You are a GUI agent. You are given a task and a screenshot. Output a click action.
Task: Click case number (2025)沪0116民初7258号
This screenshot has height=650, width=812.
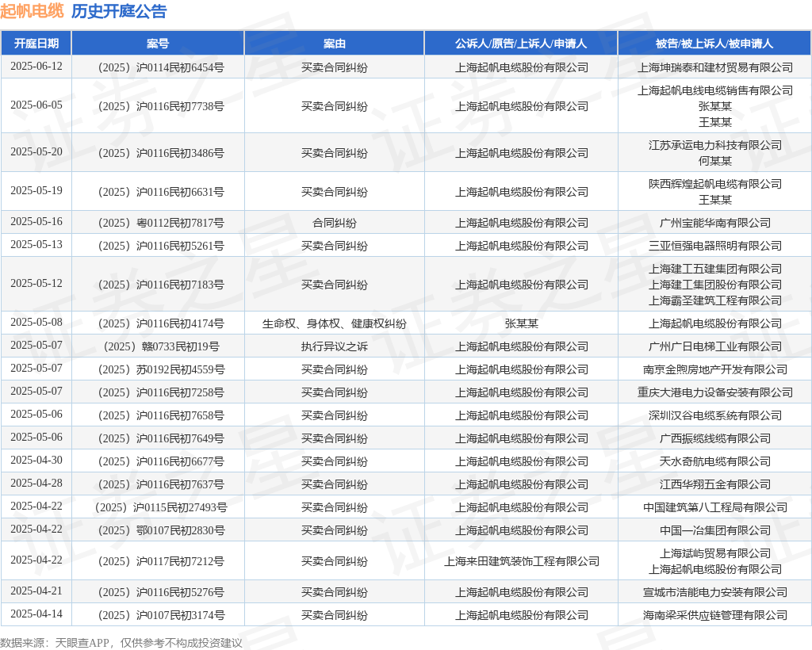point(161,393)
